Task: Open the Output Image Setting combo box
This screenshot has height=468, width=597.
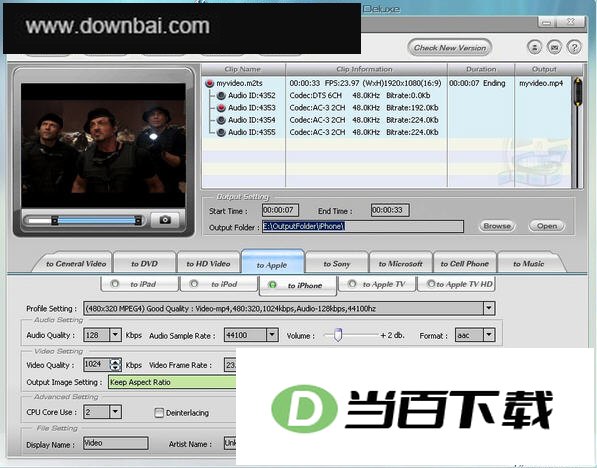Action: click(172, 382)
